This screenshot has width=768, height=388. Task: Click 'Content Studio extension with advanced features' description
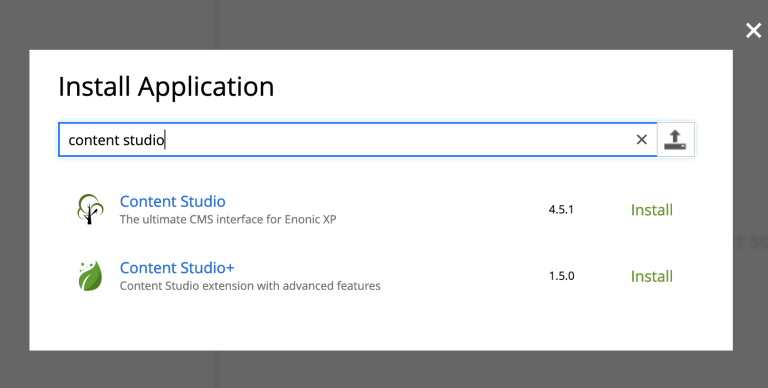tap(250, 286)
